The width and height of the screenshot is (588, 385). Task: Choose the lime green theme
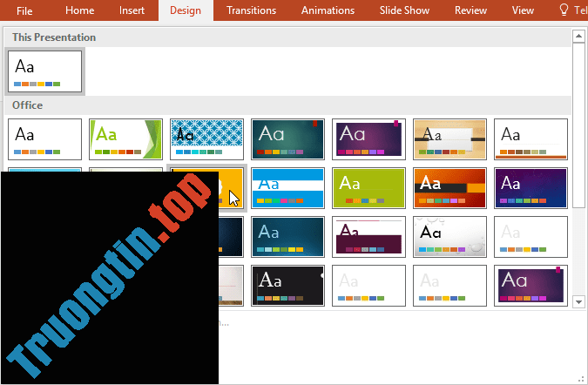(x=368, y=188)
